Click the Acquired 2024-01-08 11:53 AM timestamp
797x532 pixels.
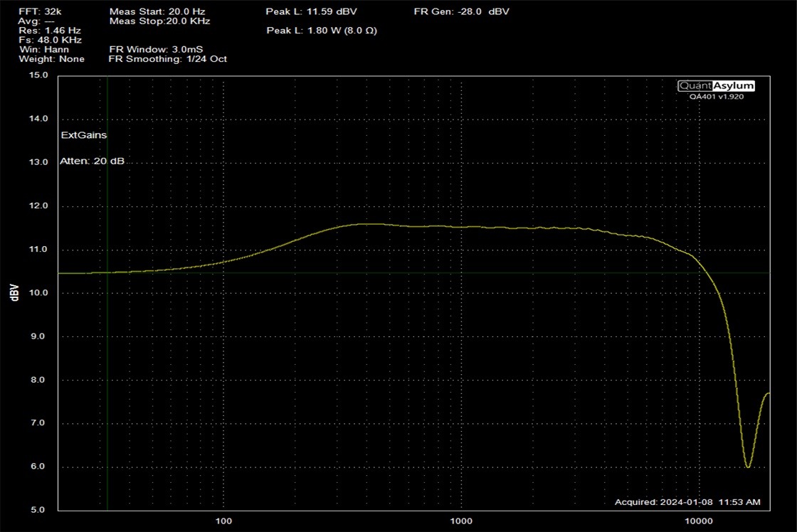(687, 502)
